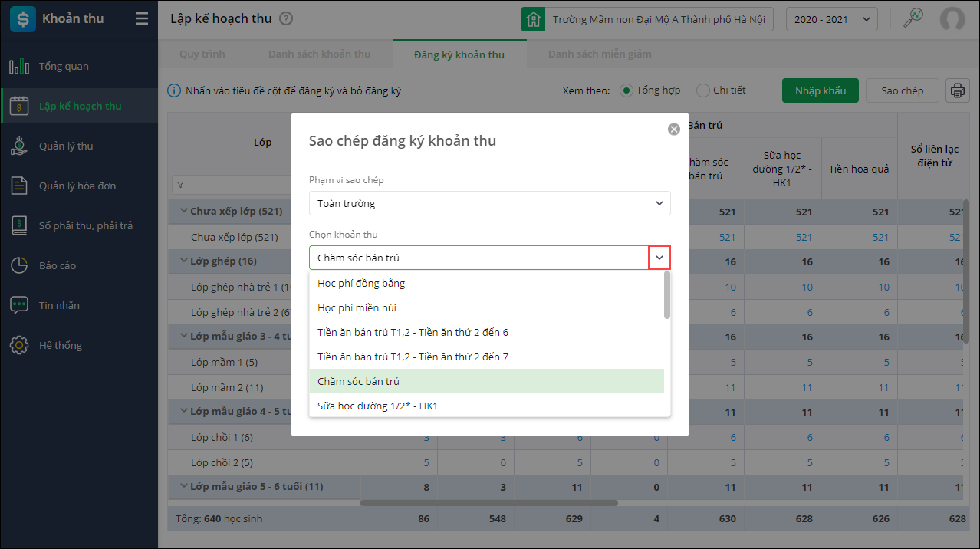Click the dropdown list vertical scrollbar
Image resolution: width=980 pixels, height=549 pixels.
[667, 295]
